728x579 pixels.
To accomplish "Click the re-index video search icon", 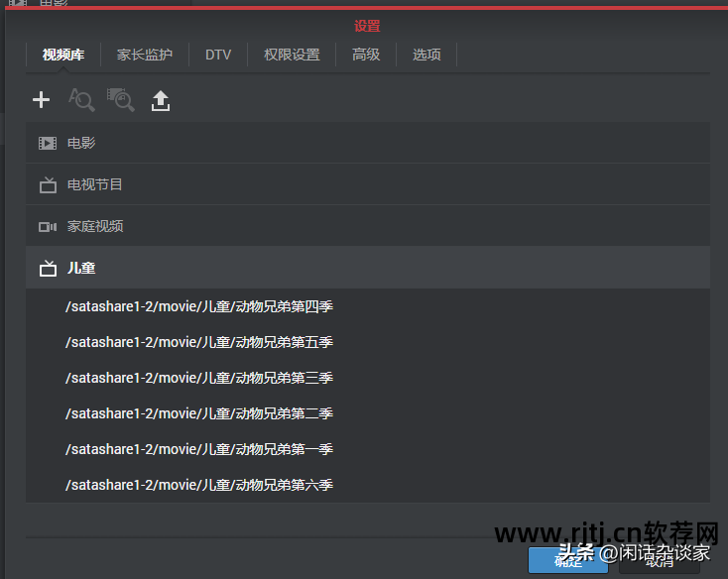I will [x=121, y=100].
